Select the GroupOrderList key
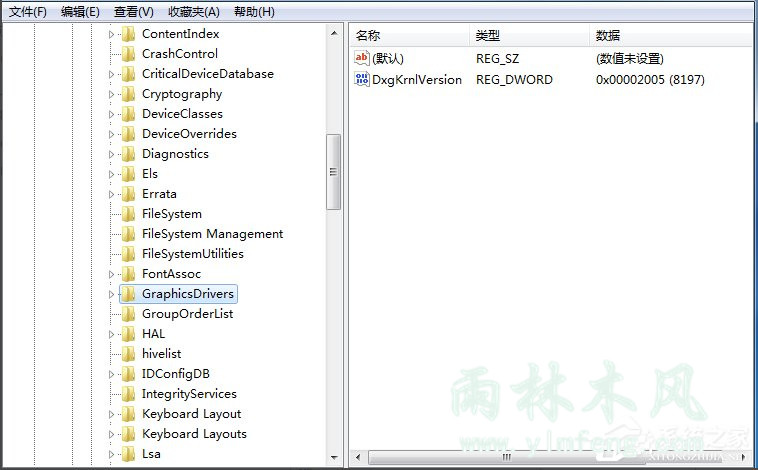Screen dimensions: 758x470 pyautogui.click(x=188, y=314)
